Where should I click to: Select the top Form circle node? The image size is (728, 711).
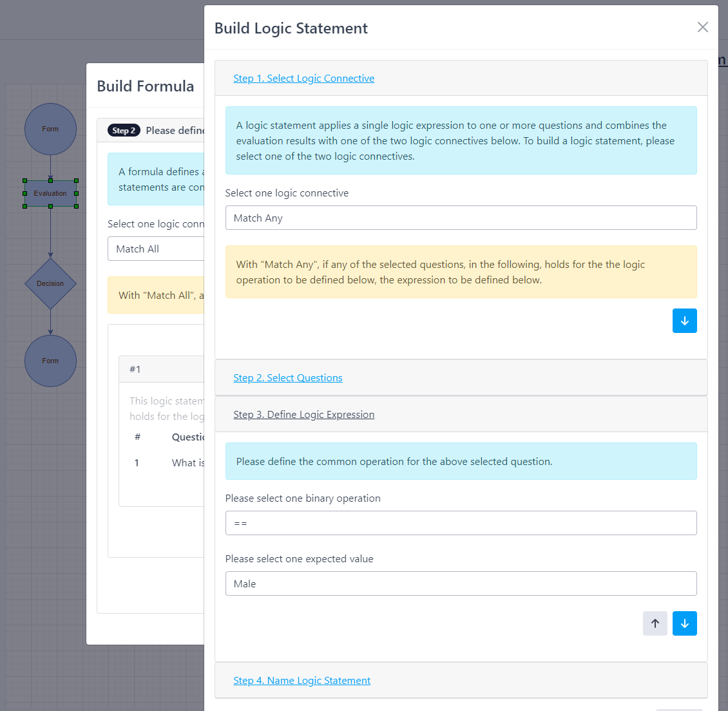click(x=50, y=129)
